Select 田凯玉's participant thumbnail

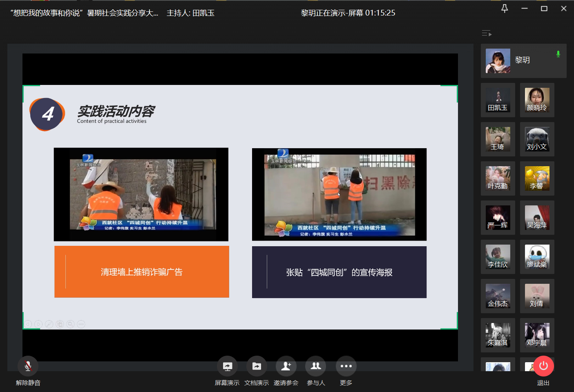498,100
